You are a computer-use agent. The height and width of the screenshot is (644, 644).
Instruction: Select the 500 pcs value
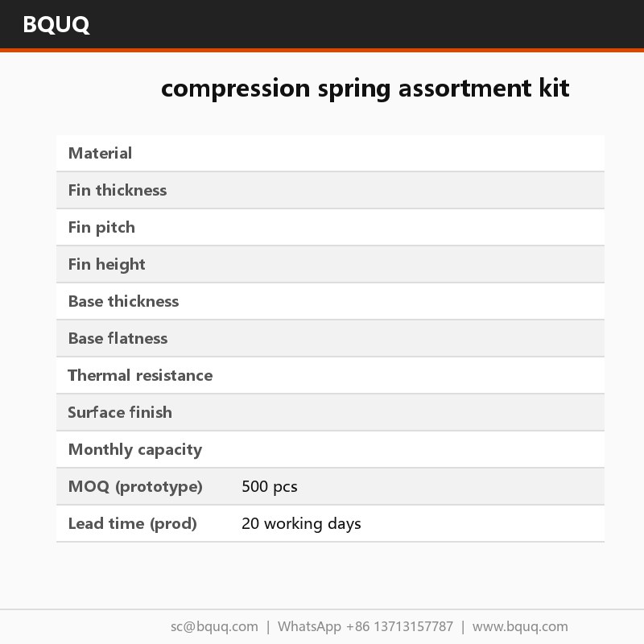(270, 487)
